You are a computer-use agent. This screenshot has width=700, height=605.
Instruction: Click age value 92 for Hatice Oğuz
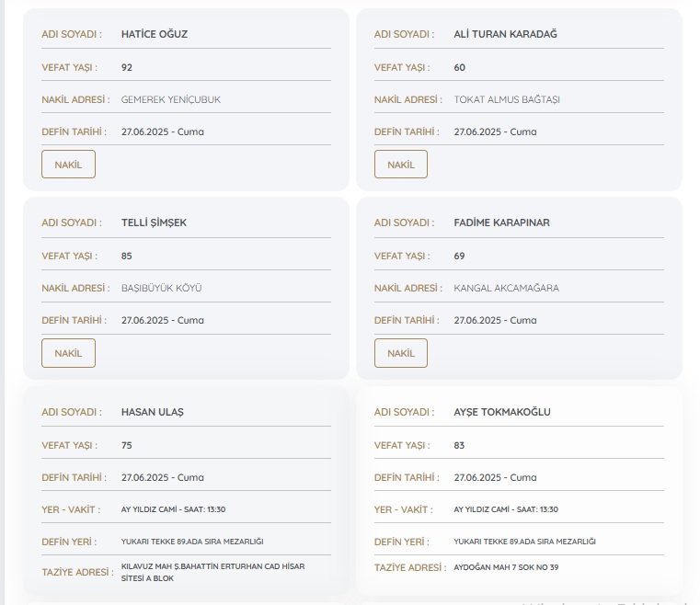pos(127,67)
